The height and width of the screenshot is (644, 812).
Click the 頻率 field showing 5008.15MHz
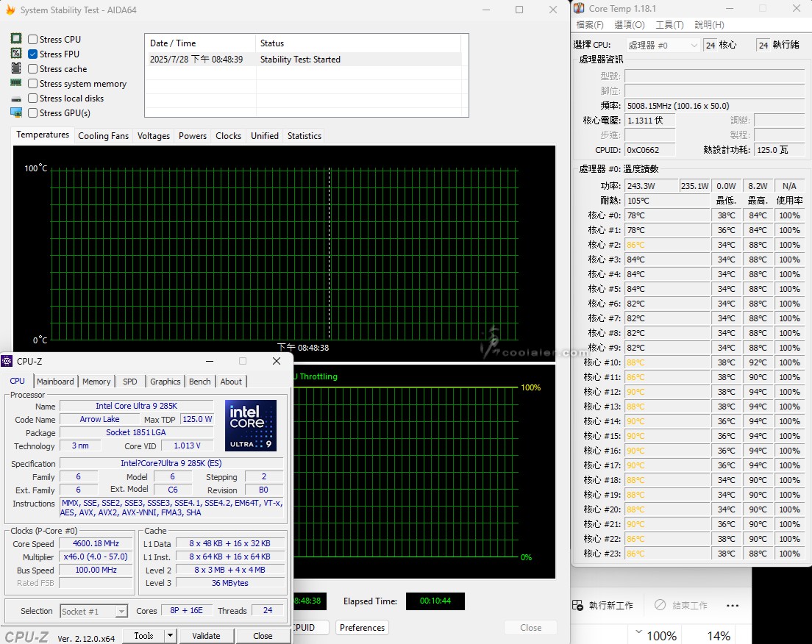(715, 106)
